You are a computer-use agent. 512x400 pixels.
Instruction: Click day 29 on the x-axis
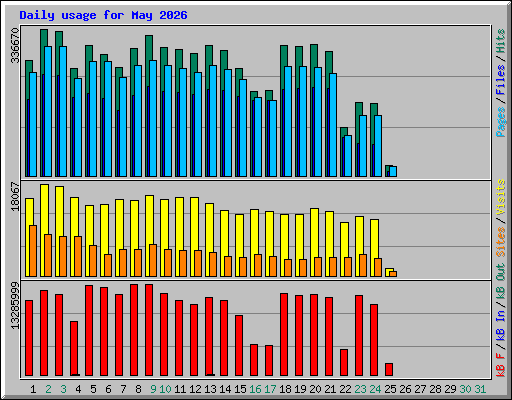pyautogui.click(x=450, y=389)
